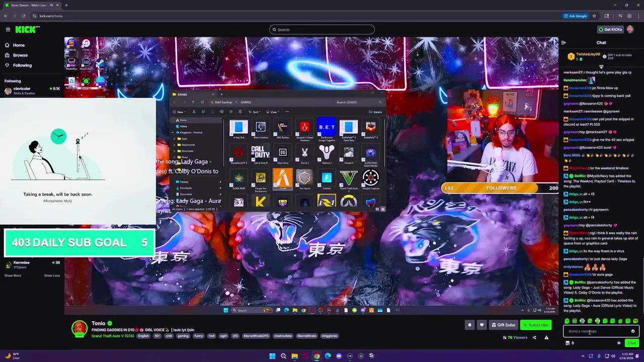Screen dimensions: 644x362
Task: Select the Fortnite shortcut icon
Action: [327, 180]
